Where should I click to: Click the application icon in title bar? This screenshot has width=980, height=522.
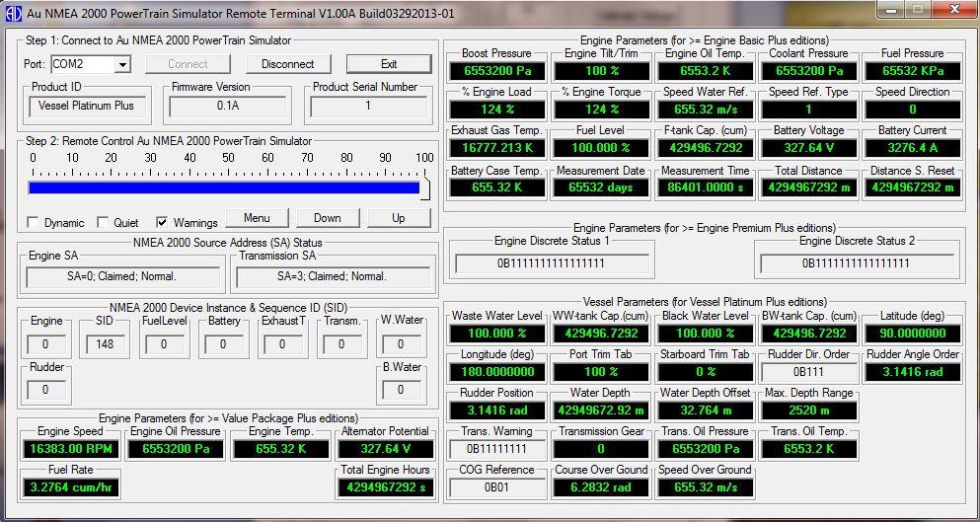tap(13, 13)
